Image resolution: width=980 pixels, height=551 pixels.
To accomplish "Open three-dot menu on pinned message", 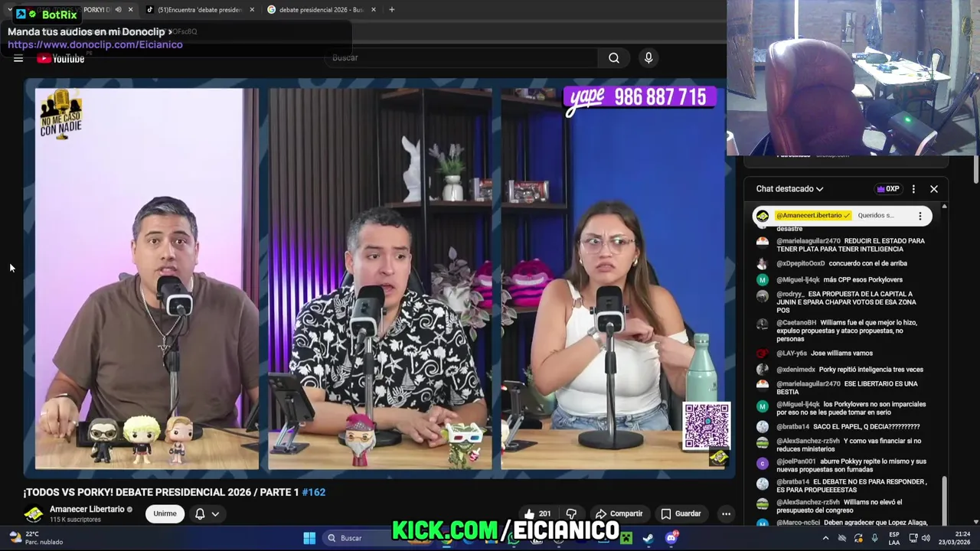I will (x=920, y=216).
